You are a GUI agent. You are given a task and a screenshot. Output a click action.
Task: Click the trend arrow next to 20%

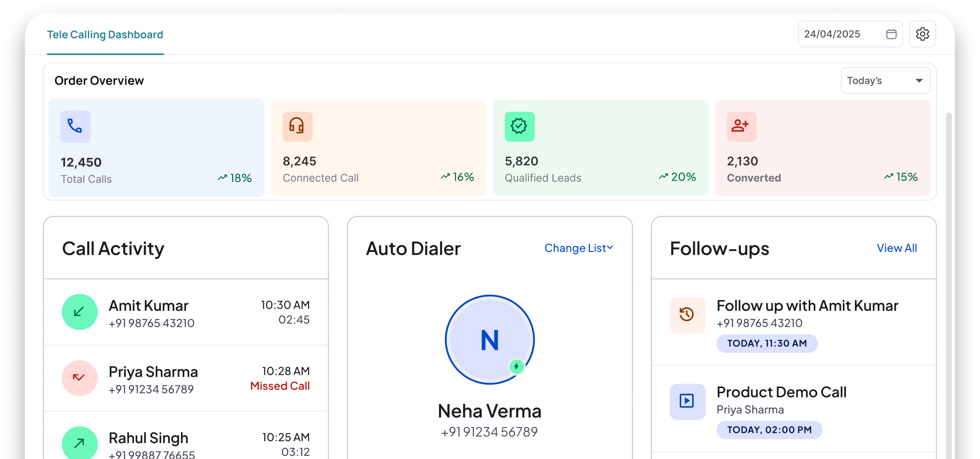663,176
